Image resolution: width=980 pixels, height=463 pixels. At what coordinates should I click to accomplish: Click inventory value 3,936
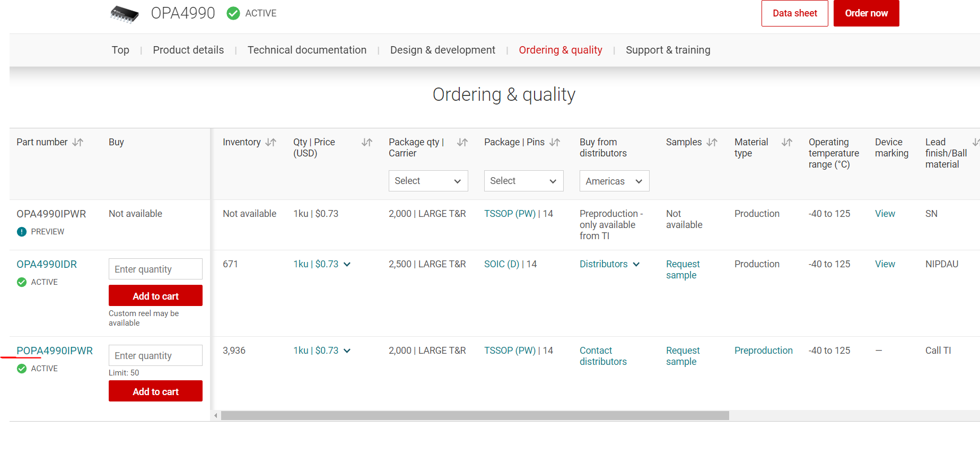coord(234,351)
